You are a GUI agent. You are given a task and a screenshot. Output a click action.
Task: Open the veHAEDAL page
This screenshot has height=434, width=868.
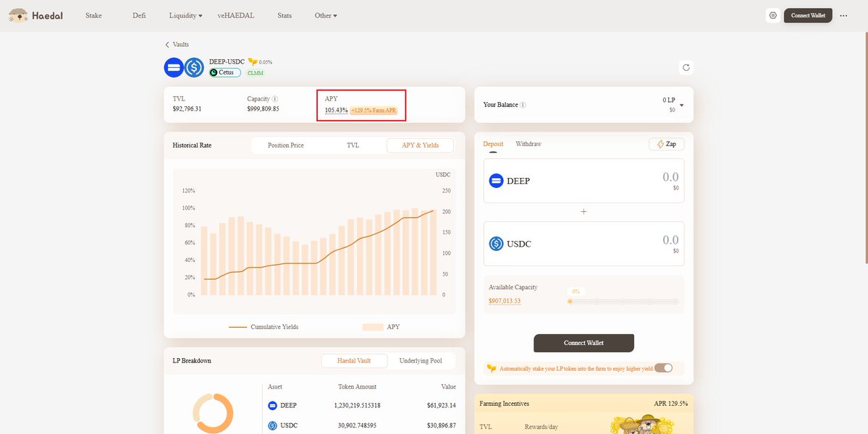pyautogui.click(x=236, y=15)
